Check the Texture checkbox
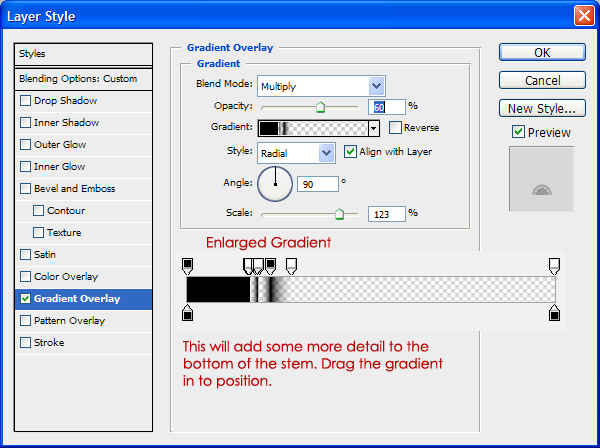 [x=38, y=233]
